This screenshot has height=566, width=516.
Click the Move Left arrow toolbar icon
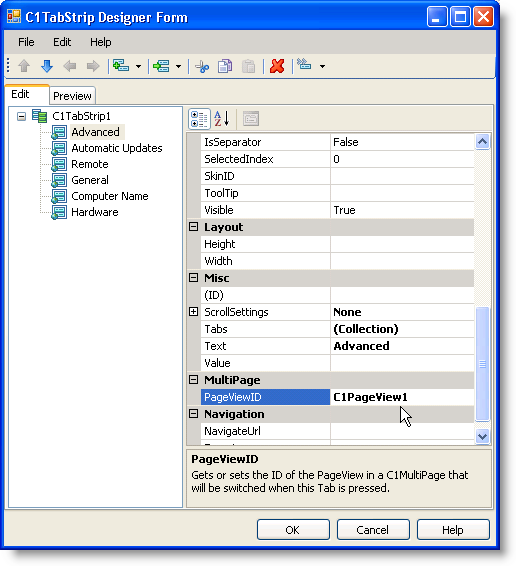click(x=70, y=66)
